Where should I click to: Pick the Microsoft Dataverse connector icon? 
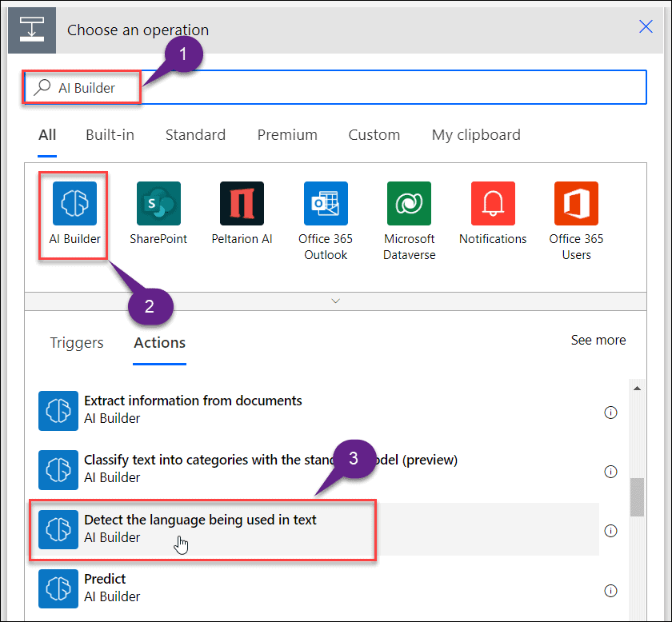click(409, 203)
